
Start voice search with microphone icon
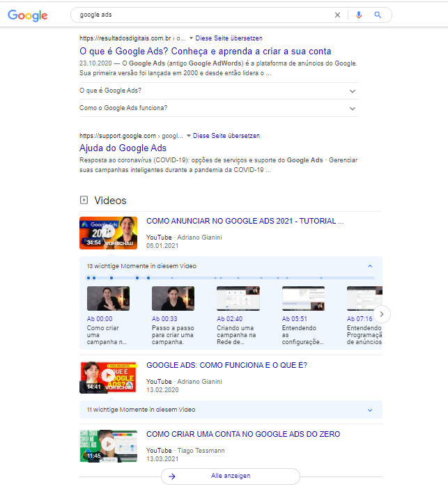358,15
